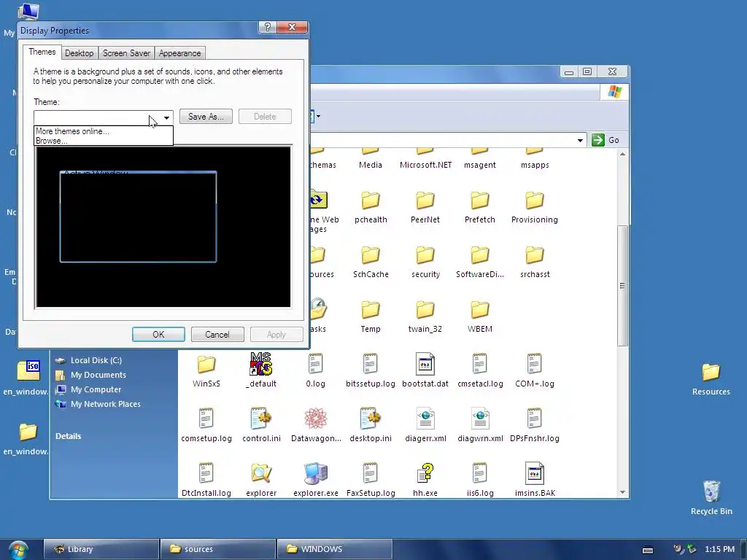Select cmsetacl.log file
747x560 pixels.
click(x=480, y=371)
